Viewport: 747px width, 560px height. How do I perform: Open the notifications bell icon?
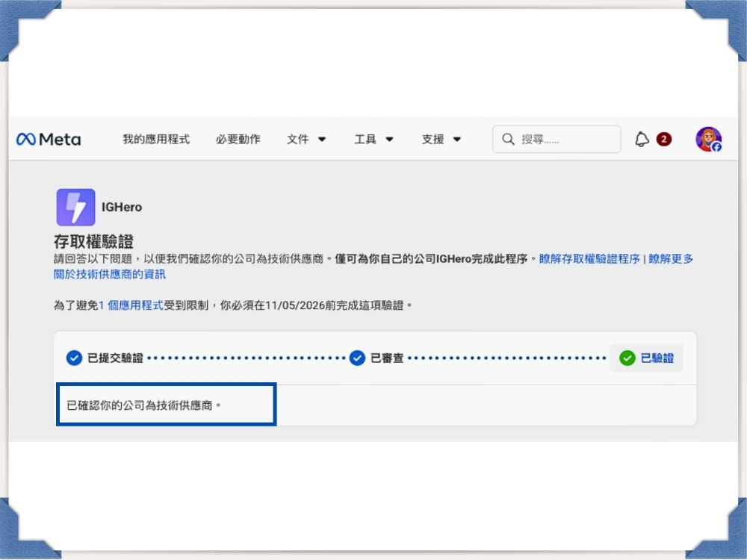641,139
